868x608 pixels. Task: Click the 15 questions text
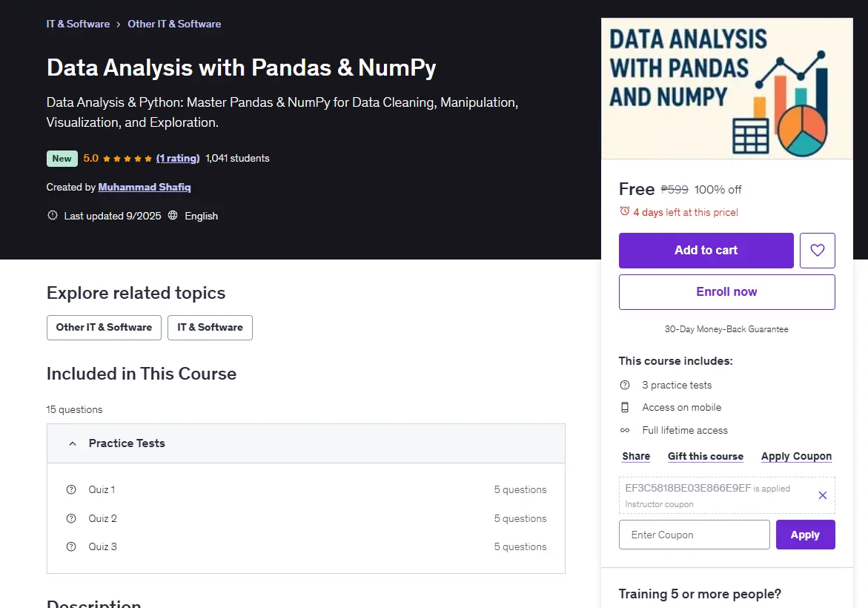(74, 409)
